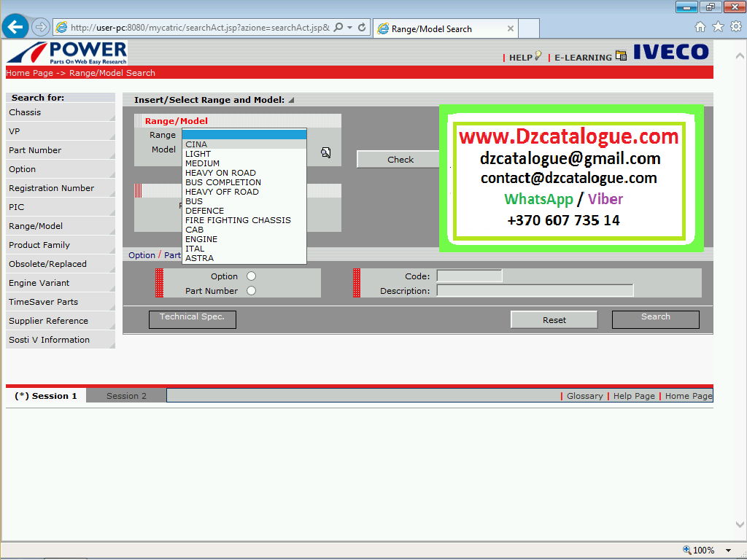Click the Model lookup magnifier icon
Image resolution: width=747 pixels, height=560 pixels.
(326, 152)
